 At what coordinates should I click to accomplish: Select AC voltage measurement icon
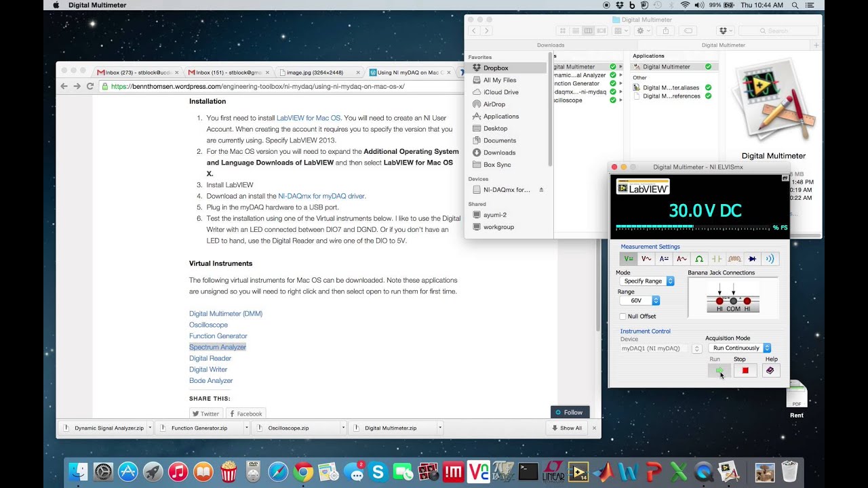coord(646,259)
